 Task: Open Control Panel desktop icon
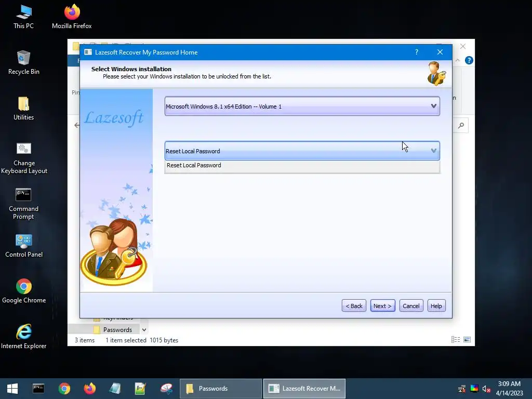click(24, 246)
